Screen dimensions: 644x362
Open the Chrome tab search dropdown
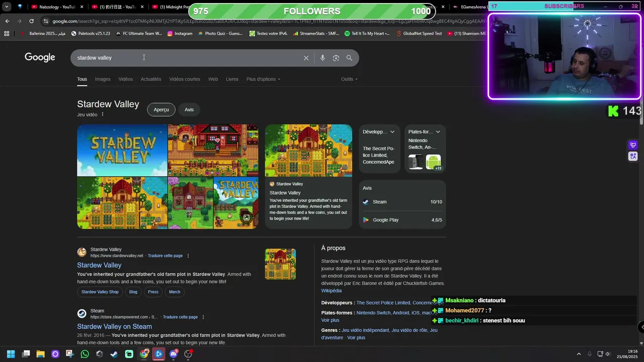click(x=7, y=7)
